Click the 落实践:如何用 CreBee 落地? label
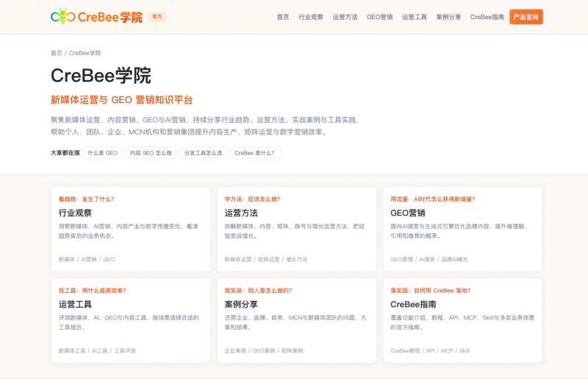588x379 pixels. [x=430, y=291]
